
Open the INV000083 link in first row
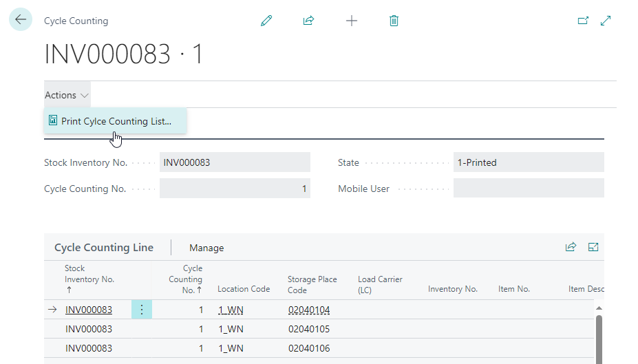[88, 310]
